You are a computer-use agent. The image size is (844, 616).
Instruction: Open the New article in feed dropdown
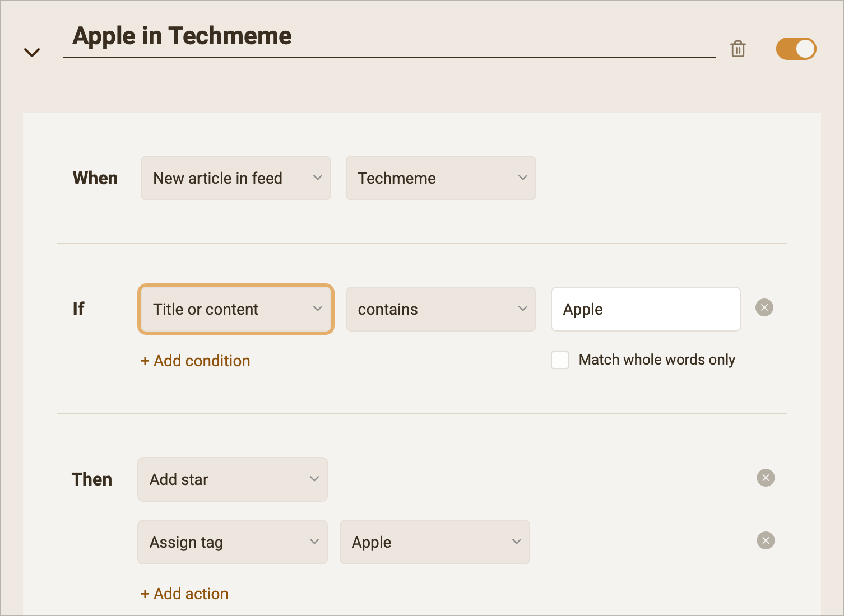point(235,178)
